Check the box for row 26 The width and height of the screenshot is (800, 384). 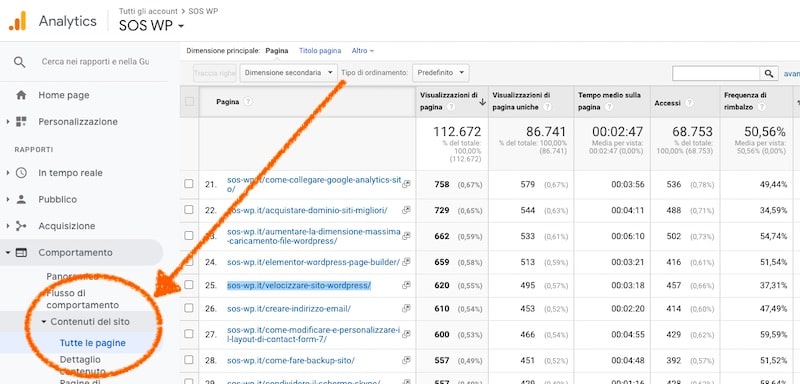tap(189, 308)
